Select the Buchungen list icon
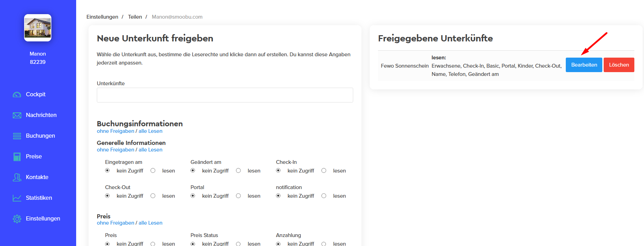This screenshot has width=644, height=246. pyautogui.click(x=17, y=136)
